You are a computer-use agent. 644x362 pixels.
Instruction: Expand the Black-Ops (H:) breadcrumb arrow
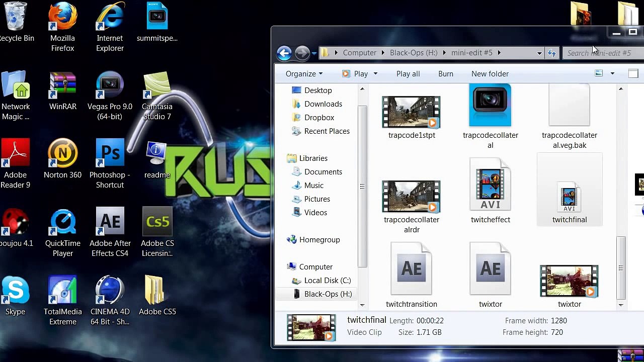click(x=444, y=53)
